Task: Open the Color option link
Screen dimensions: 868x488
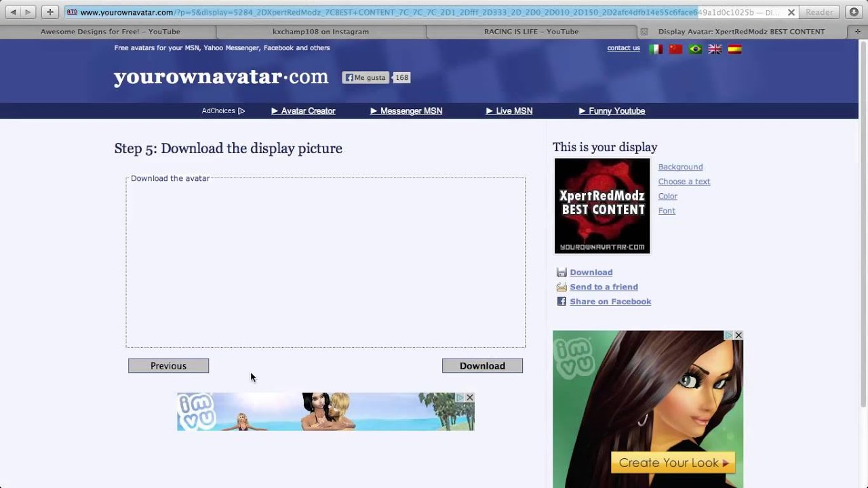Action: tap(667, 196)
